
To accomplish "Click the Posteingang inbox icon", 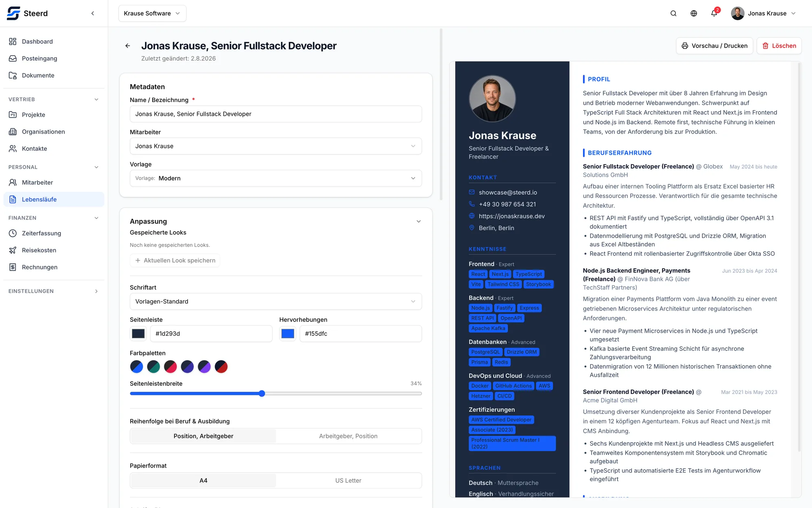I will tap(13, 59).
